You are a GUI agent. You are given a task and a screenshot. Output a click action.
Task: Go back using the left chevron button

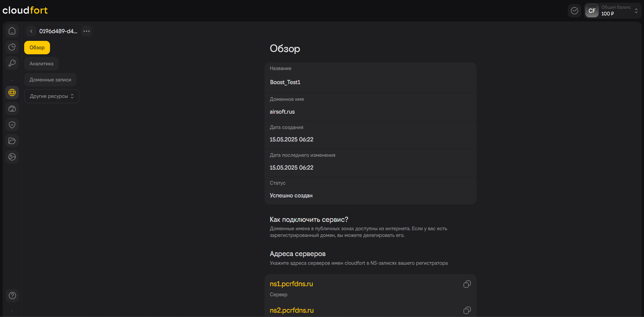click(x=31, y=31)
